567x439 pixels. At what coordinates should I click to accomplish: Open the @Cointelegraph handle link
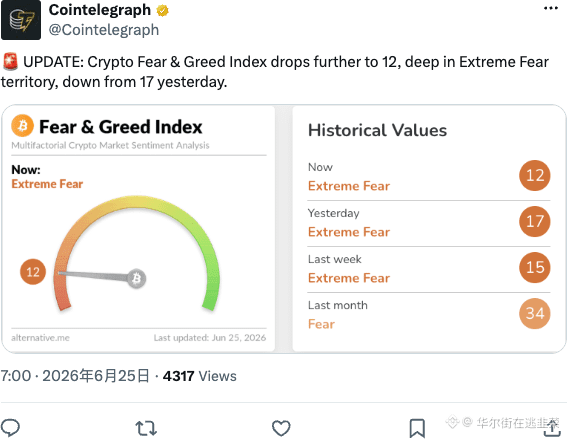coord(104,30)
